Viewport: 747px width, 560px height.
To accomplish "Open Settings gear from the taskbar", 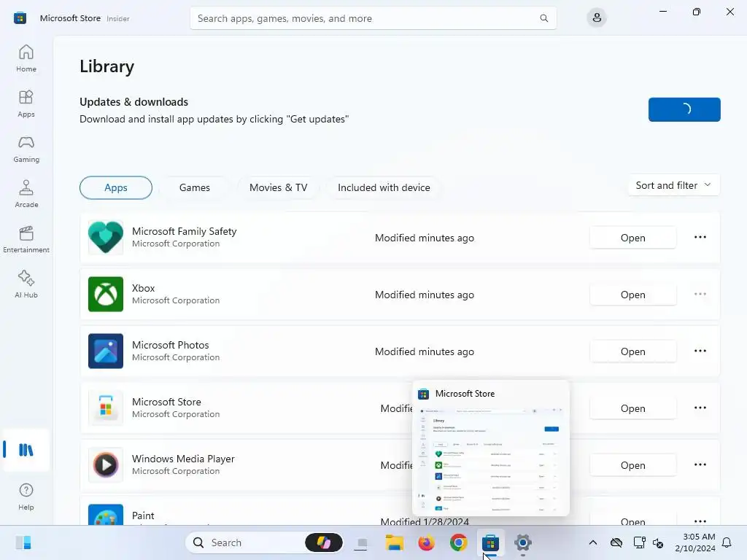I will tap(522, 542).
